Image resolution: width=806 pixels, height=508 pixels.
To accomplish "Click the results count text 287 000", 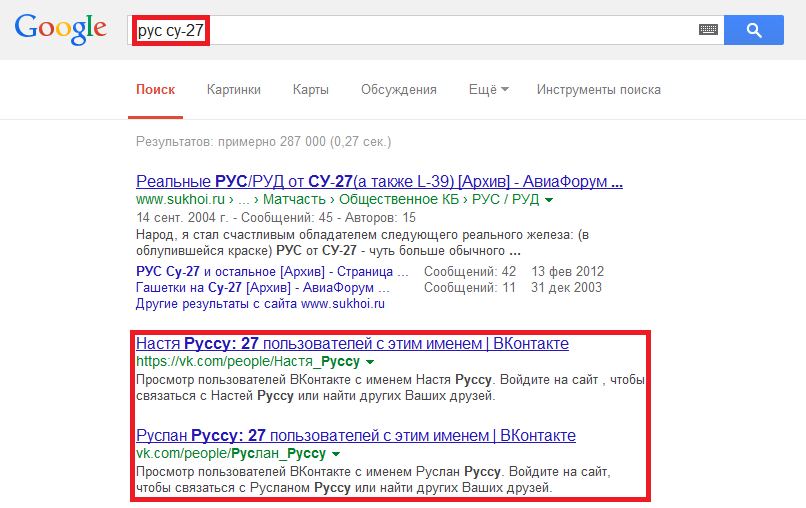I will click(303, 141).
